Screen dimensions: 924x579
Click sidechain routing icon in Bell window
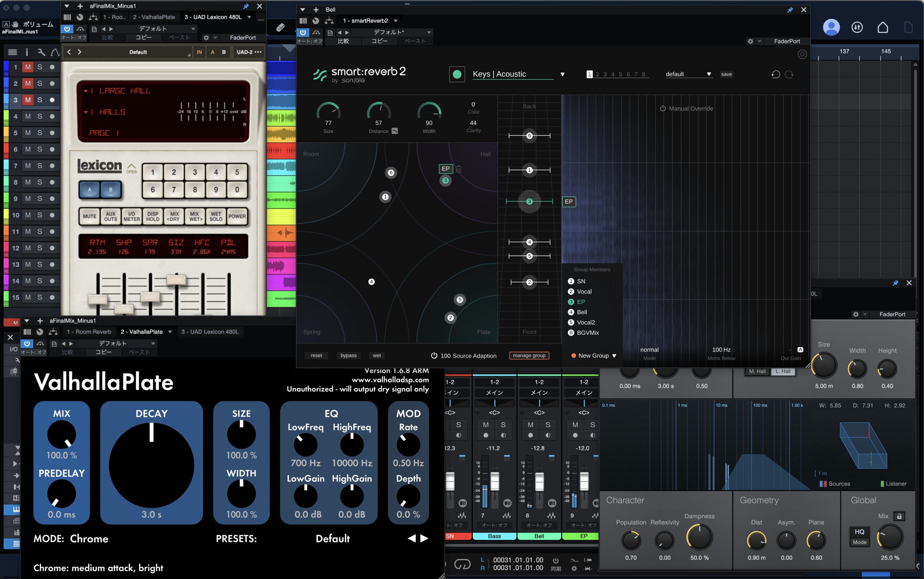pos(329,21)
